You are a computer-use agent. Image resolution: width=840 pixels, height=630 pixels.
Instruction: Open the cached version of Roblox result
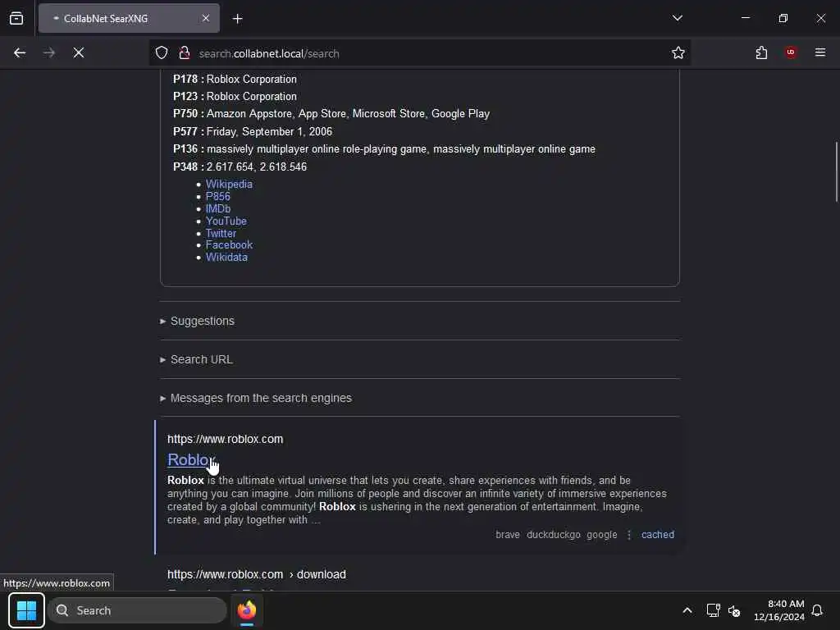click(658, 535)
